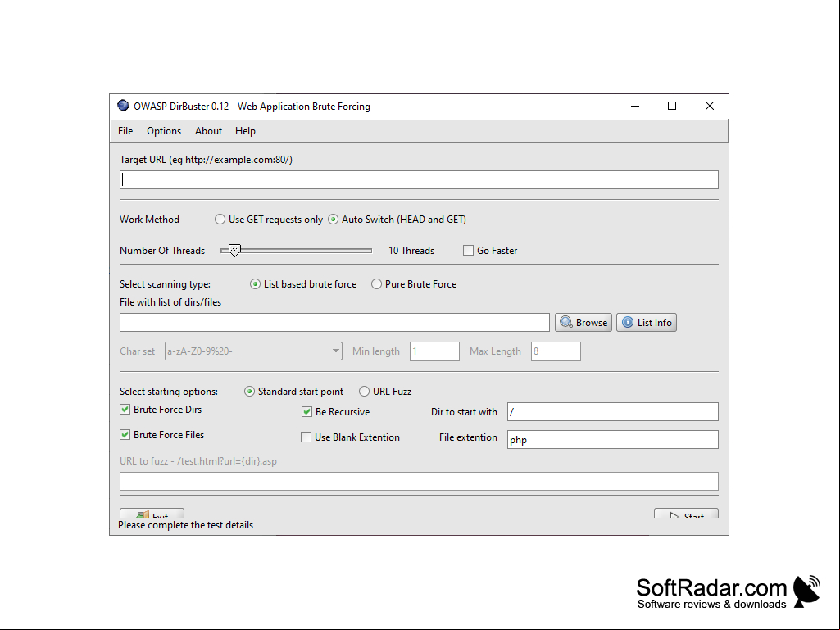Open the About menu
840x630 pixels.
tap(208, 131)
